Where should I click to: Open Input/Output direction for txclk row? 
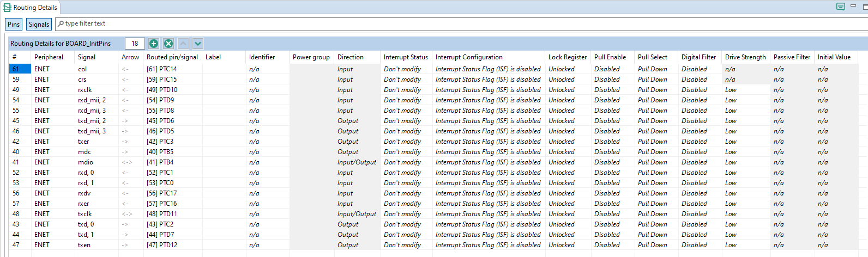pyautogui.click(x=358, y=214)
